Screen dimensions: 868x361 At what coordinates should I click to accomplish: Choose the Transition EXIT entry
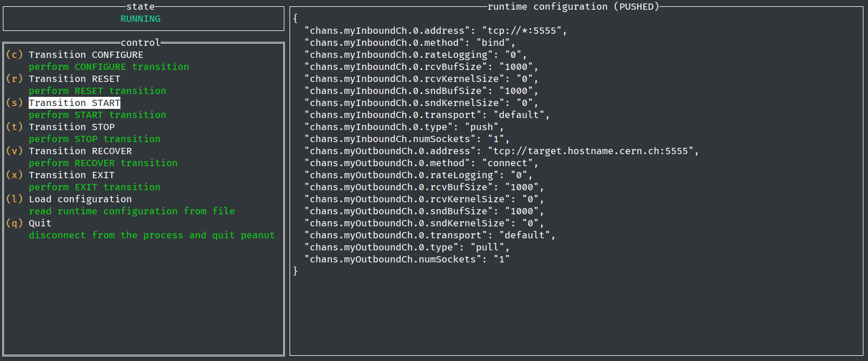[x=72, y=175]
